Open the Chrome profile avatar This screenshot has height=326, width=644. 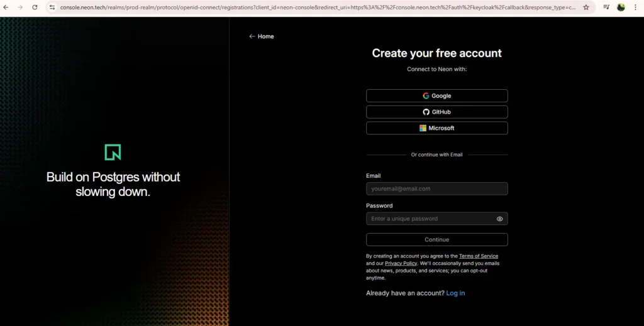pos(621,8)
